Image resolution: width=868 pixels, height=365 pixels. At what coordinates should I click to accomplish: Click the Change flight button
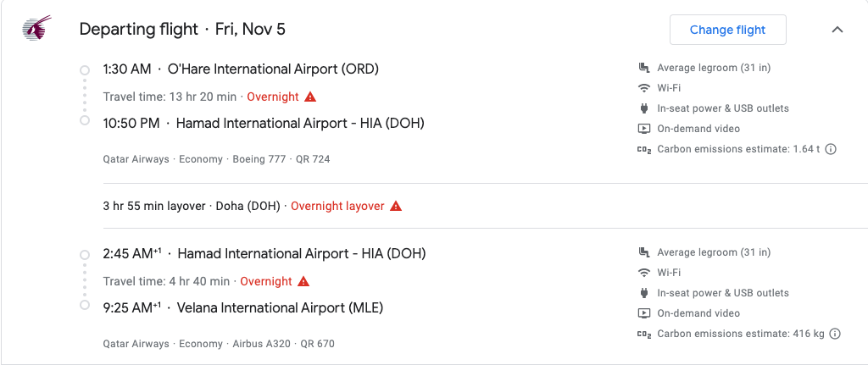[727, 30]
